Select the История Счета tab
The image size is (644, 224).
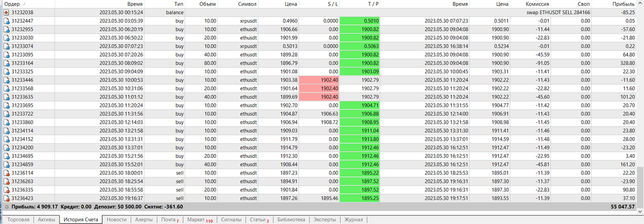[80, 220]
